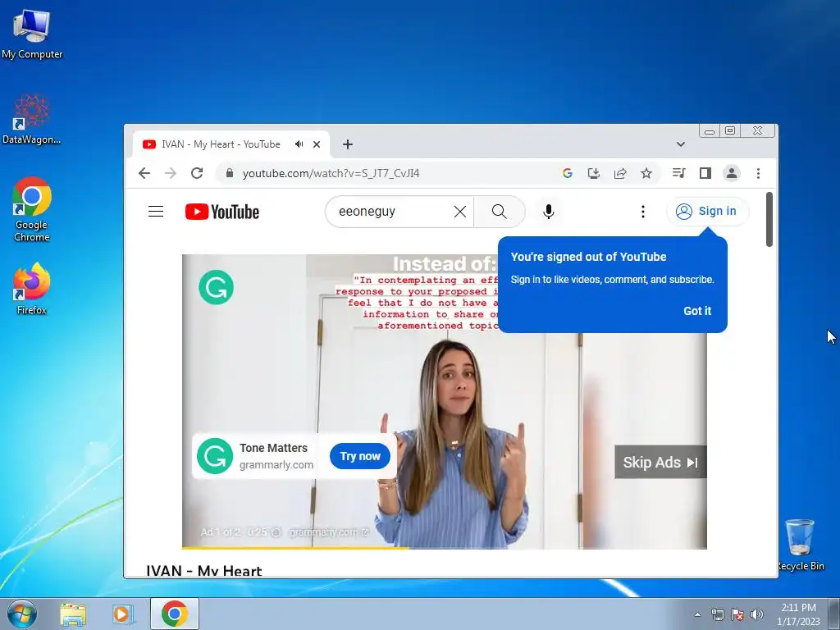
Task: Open Google Chrome desktop shortcut
Action: pyautogui.click(x=32, y=209)
